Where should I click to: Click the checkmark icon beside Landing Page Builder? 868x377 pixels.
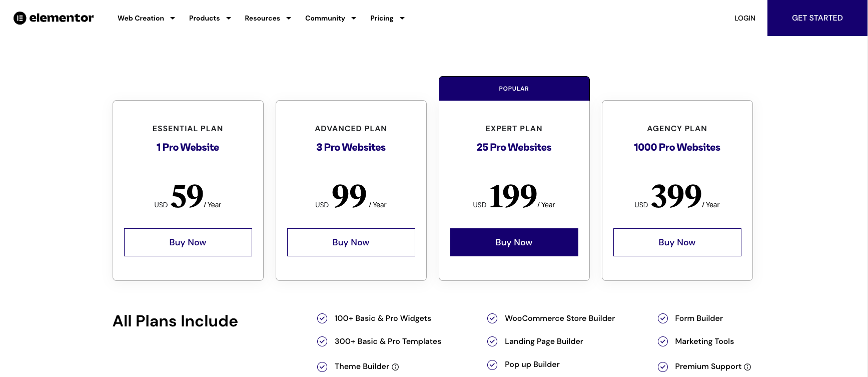tap(492, 341)
